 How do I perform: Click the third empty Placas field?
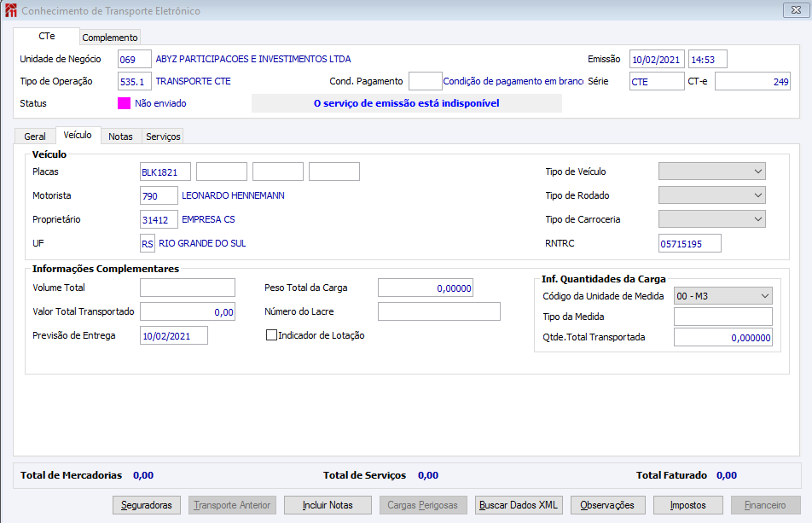pyautogui.click(x=278, y=171)
